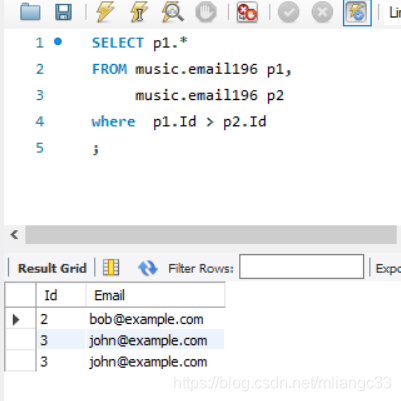The width and height of the screenshot is (401, 401).
Task: Select Id cell 2 in first row
Action: 61,319
